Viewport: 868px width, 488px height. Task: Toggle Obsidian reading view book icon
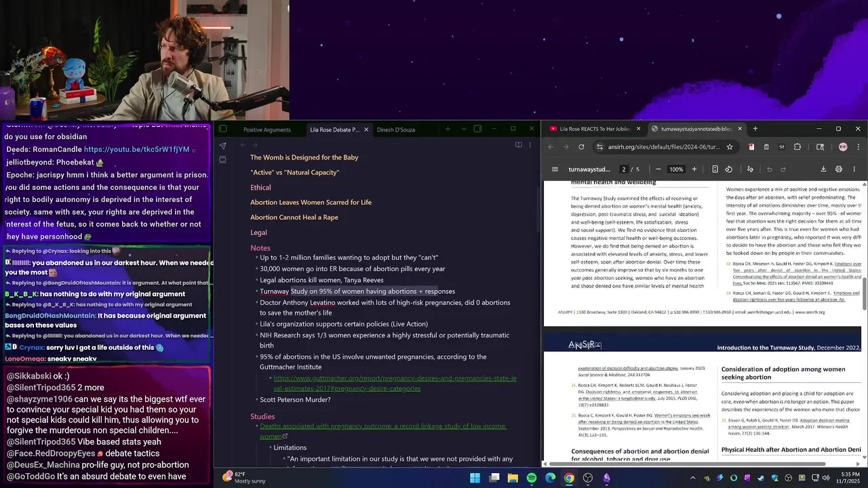(519, 145)
